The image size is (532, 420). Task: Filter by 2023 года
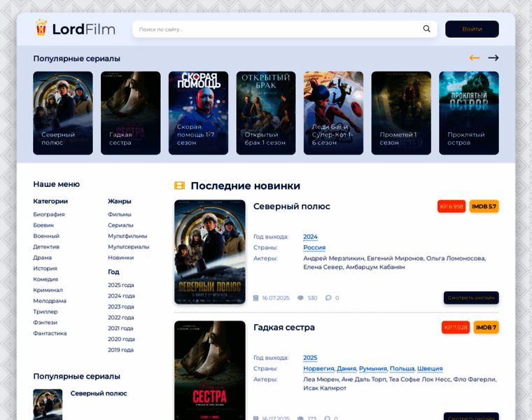pyautogui.click(x=121, y=307)
